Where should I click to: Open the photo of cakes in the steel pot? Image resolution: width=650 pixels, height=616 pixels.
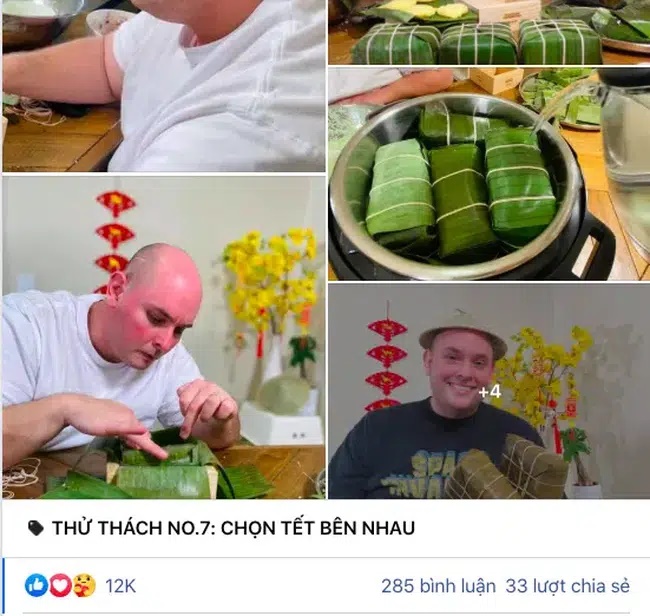pos(489,174)
